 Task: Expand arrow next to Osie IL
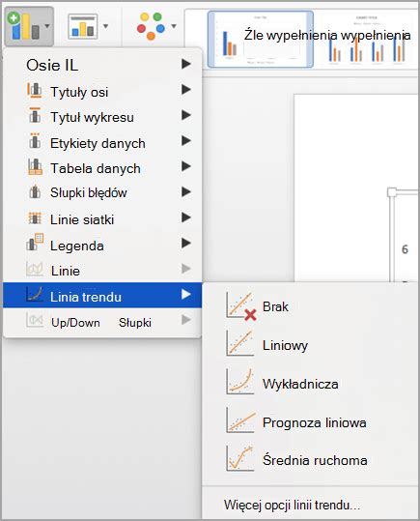186,64
